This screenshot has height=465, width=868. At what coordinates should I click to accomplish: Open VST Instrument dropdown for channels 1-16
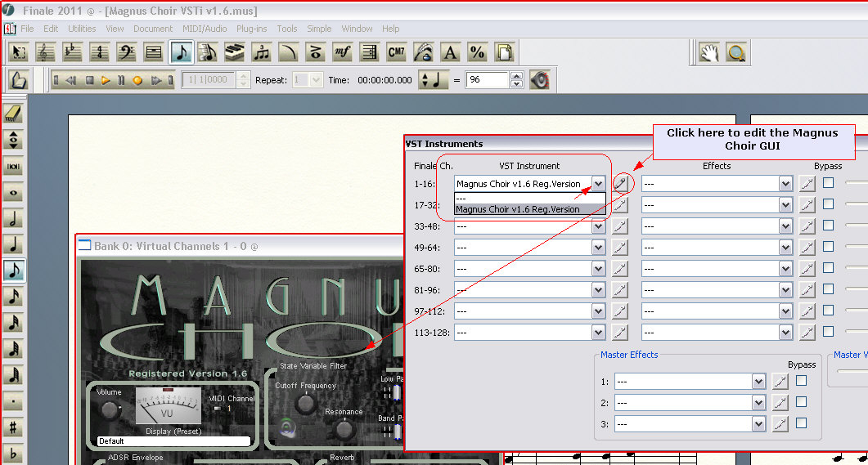click(598, 184)
